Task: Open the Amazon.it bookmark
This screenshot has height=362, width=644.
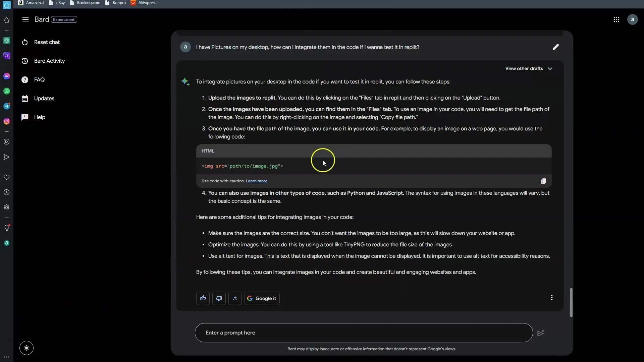Action: point(31,3)
